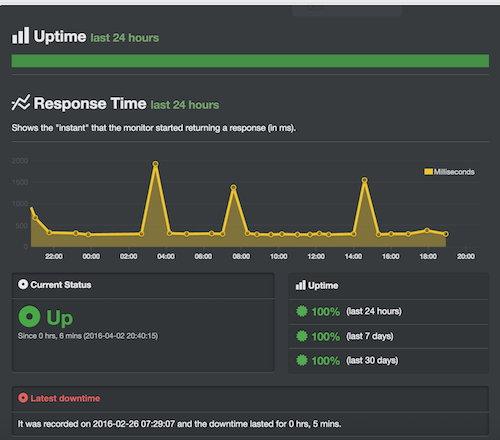This screenshot has height=440, width=500.
Task: Click '100%' value for last 7 days
Action: (x=326, y=336)
